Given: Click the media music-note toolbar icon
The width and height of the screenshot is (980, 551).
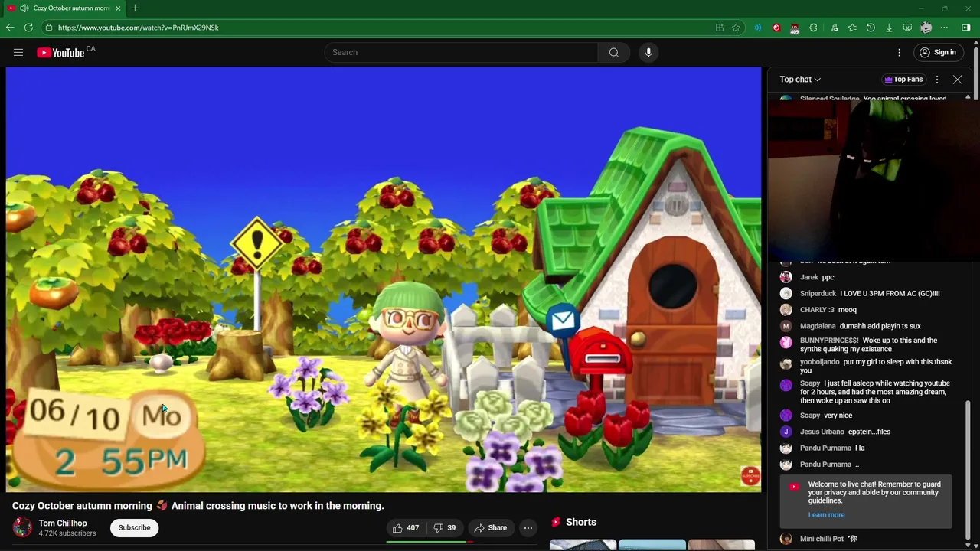Looking at the screenshot, I should coord(834,28).
